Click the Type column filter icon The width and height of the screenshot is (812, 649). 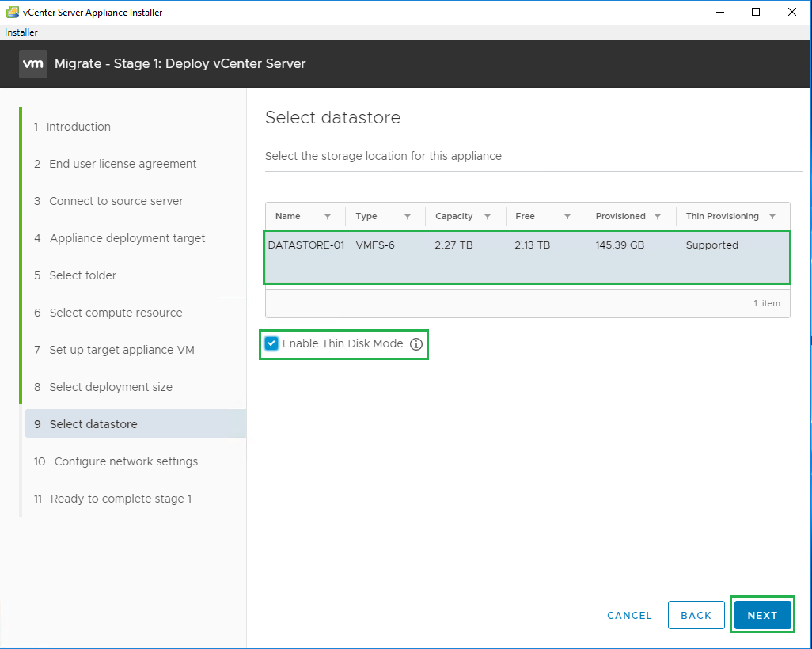pos(408,217)
